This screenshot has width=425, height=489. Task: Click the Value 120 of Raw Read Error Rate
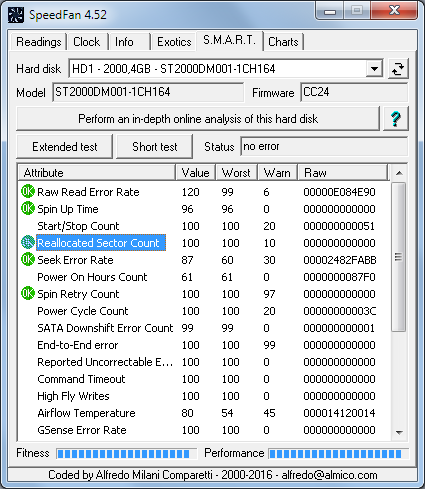(190, 192)
